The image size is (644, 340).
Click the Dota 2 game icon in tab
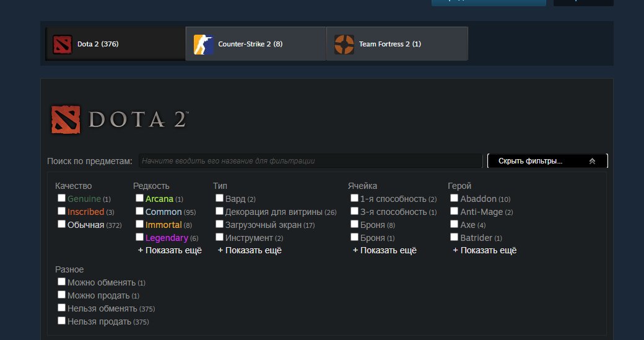(63, 45)
